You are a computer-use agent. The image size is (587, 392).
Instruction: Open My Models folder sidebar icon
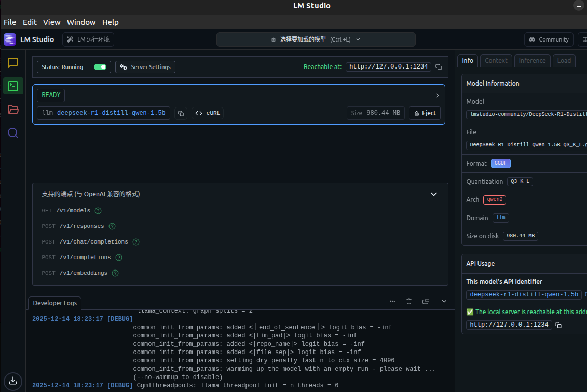click(x=13, y=110)
